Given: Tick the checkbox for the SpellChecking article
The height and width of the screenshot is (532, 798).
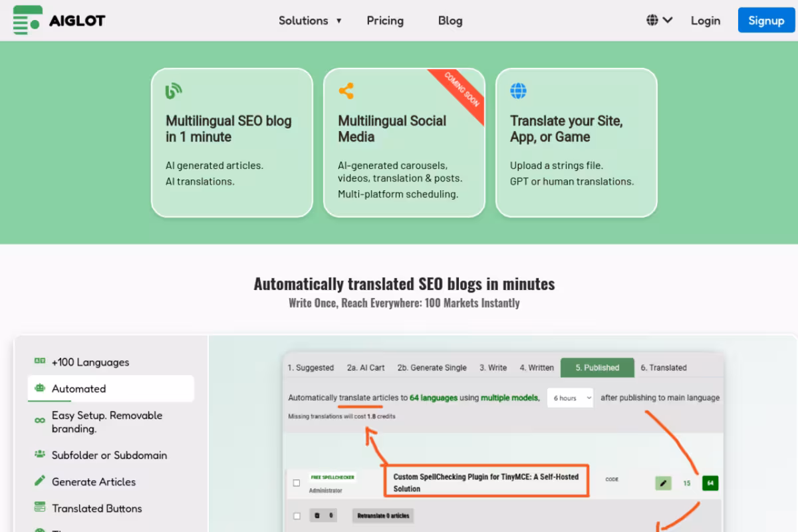Looking at the screenshot, I should point(297,483).
